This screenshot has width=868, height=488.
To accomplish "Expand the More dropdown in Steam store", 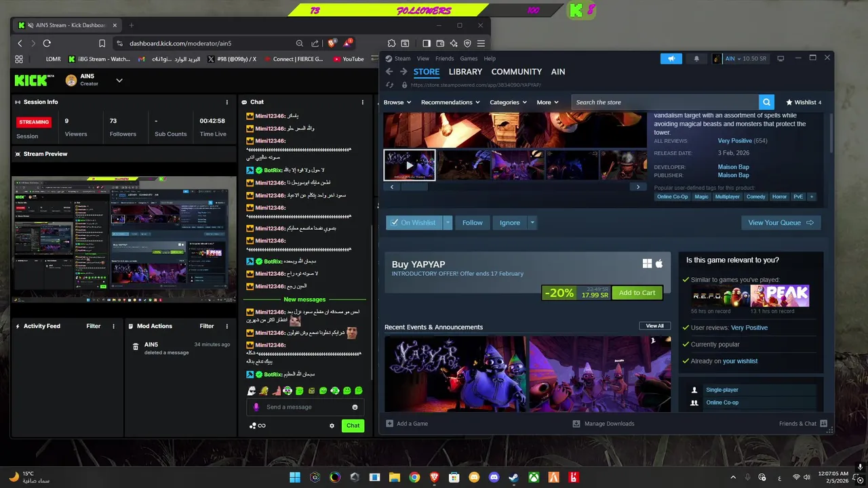I will (x=547, y=102).
